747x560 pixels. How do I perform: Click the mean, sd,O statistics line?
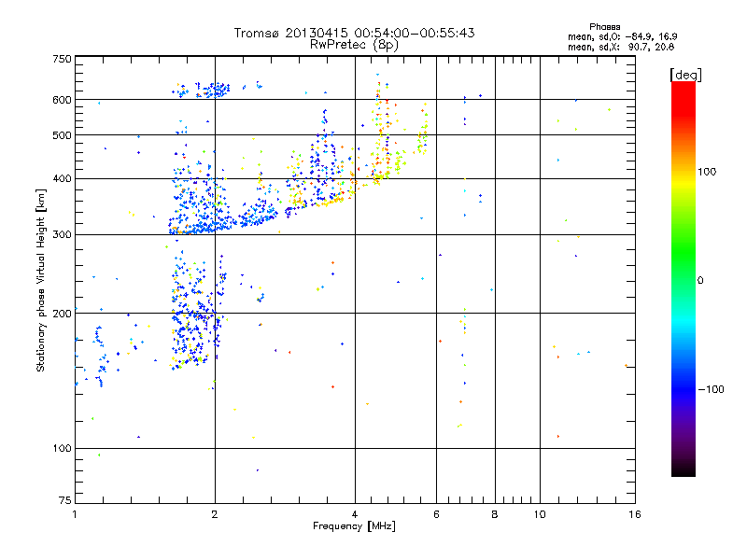(x=614, y=36)
